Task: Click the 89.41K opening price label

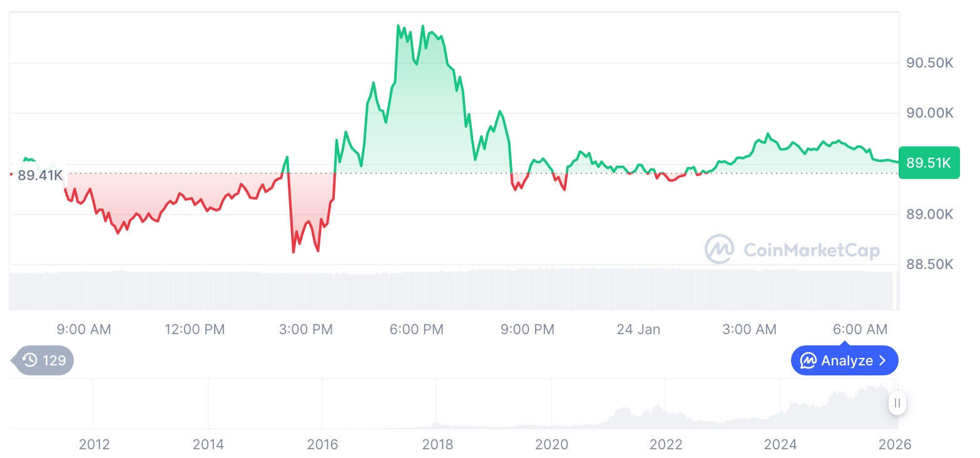Action: click(40, 175)
